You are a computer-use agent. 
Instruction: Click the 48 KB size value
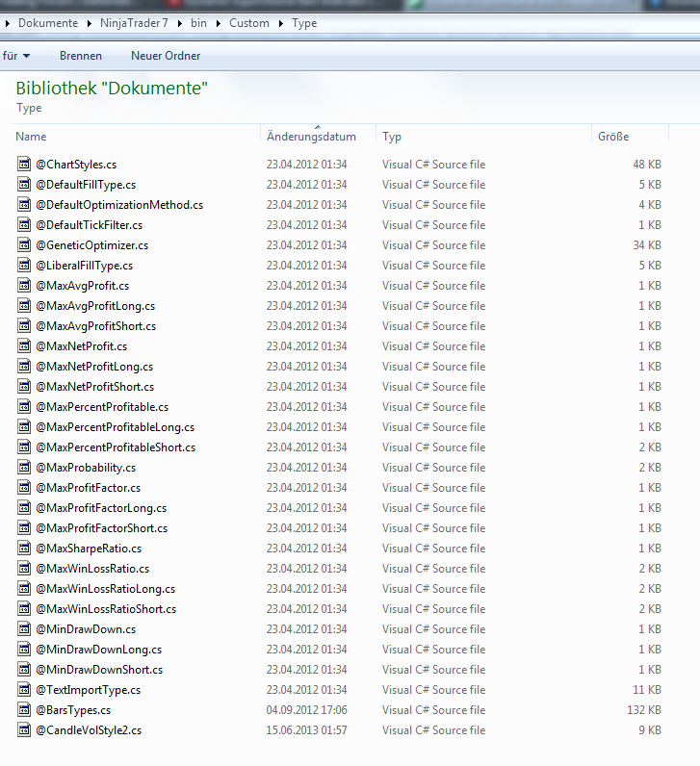[x=647, y=165]
